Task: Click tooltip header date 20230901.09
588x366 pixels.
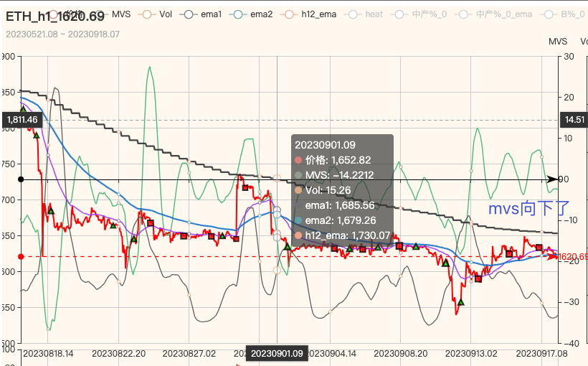Action: (325, 145)
